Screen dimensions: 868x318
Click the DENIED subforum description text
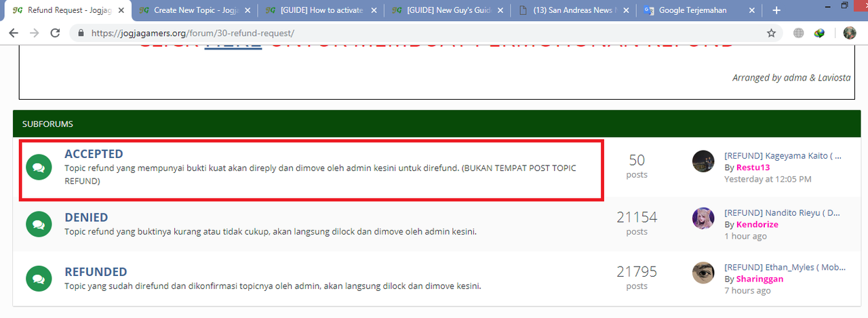coord(271,231)
